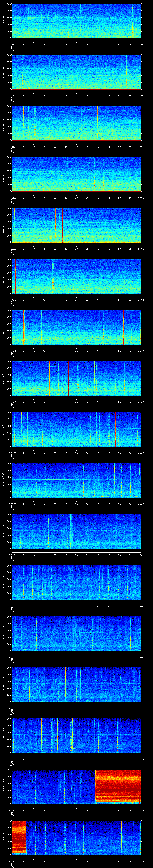This screenshot has height=868, width=153.
Task: Open the spectrogram panel starting at 17:47:00
Action: [x=76, y=72]
